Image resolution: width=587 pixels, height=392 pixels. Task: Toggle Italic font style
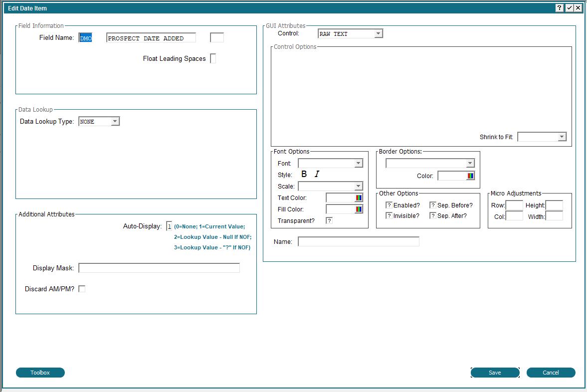pyautogui.click(x=317, y=174)
